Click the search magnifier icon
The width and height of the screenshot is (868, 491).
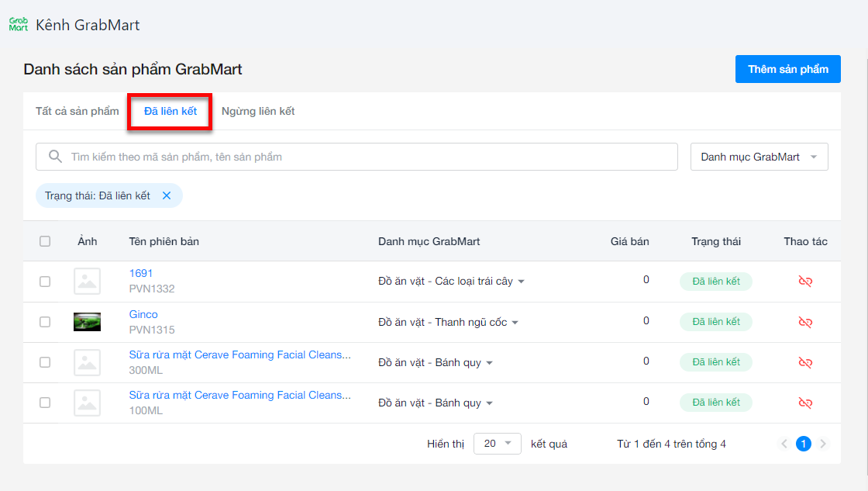[55, 156]
